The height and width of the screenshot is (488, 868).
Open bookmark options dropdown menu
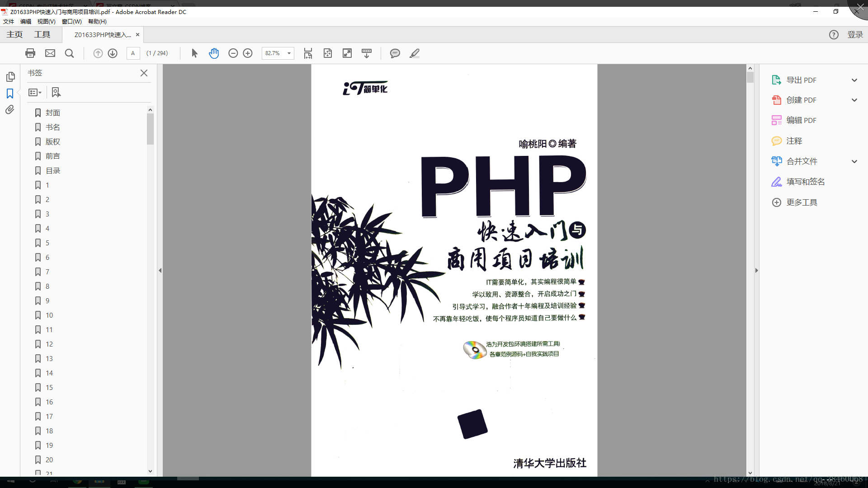[35, 93]
